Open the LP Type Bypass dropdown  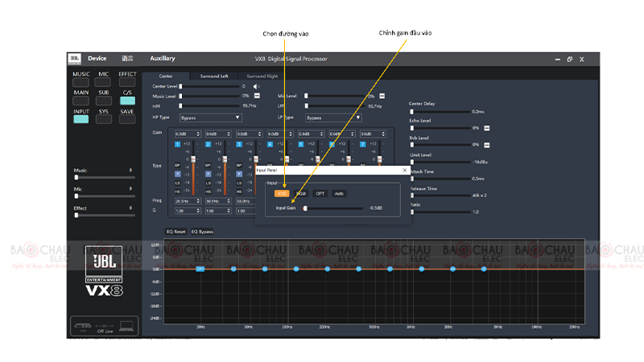point(335,117)
